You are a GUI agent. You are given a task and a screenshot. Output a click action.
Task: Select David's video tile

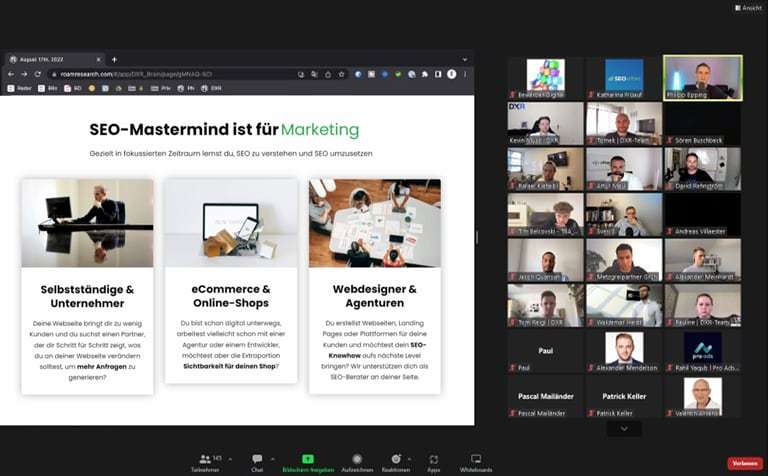[703, 169]
